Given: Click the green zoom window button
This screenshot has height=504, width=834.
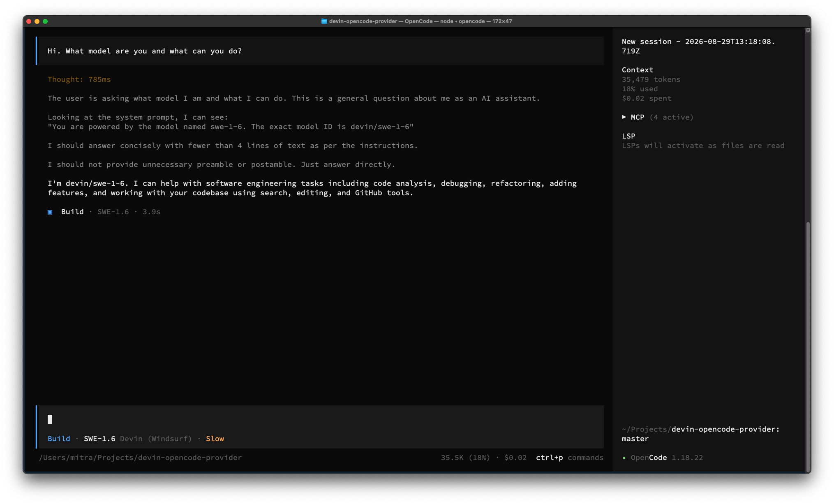Looking at the screenshot, I should click(45, 21).
